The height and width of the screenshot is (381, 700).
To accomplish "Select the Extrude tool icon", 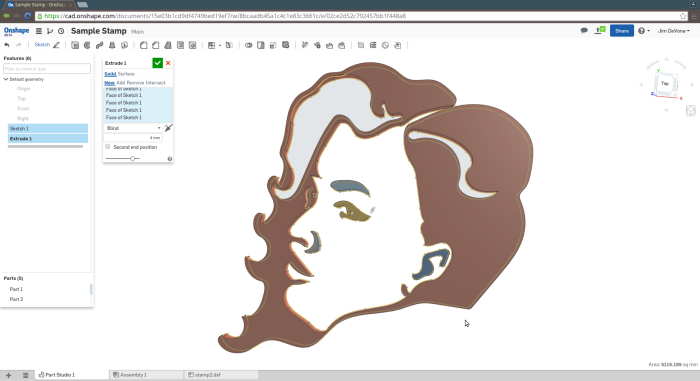I will tap(75, 45).
